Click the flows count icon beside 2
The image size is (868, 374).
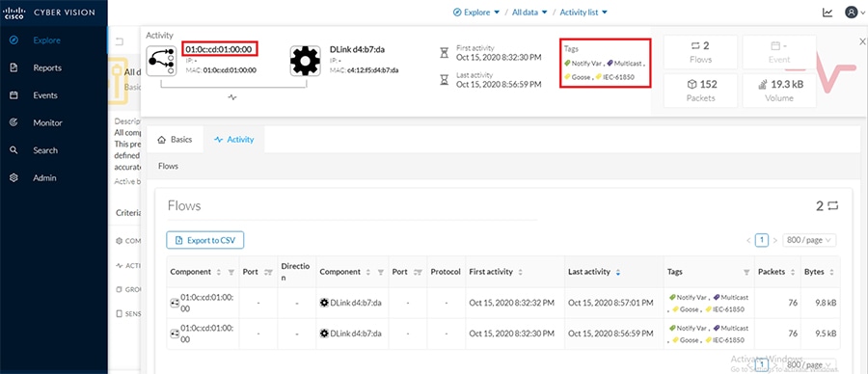[x=832, y=206]
